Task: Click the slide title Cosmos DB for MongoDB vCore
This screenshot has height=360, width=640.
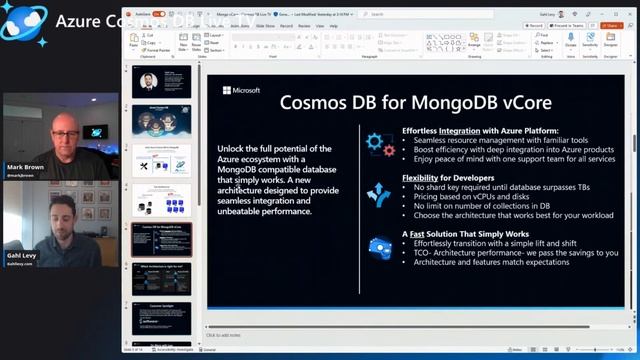Action: 416,102
